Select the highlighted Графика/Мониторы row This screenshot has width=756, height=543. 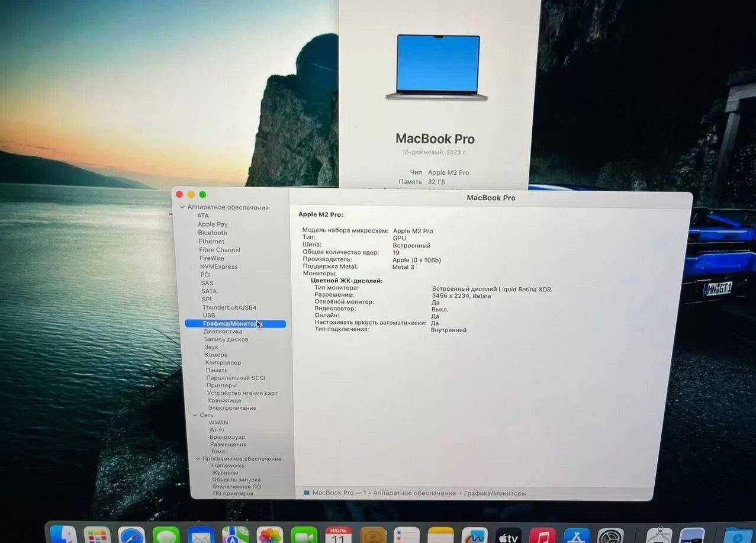coord(235,324)
